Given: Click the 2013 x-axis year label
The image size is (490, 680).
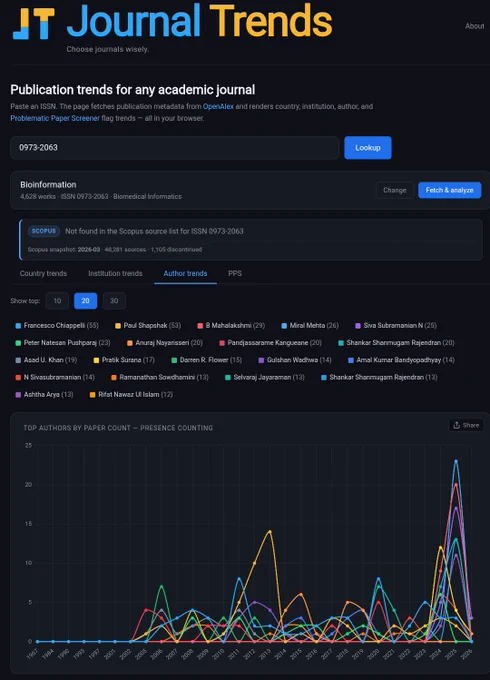Looking at the screenshot, I should (x=265, y=654).
